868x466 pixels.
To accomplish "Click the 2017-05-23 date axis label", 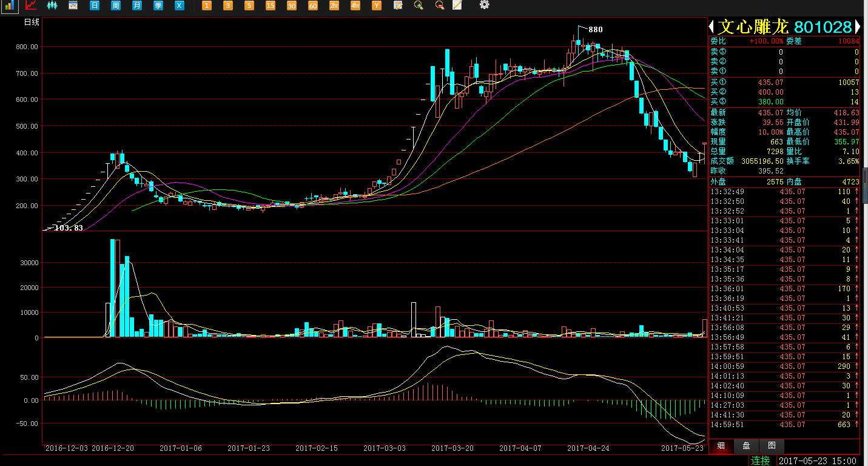I will (x=682, y=448).
